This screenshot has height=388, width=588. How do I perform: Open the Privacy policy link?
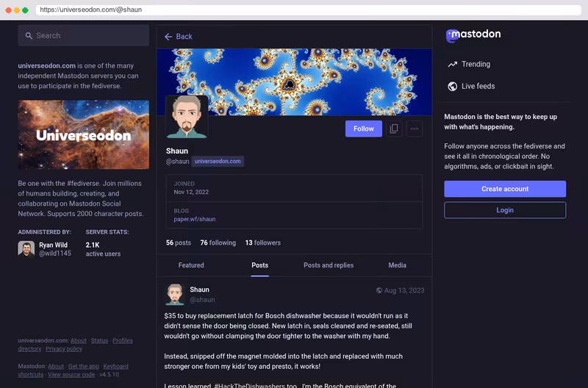pyautogui.click(x=64, y=348)
